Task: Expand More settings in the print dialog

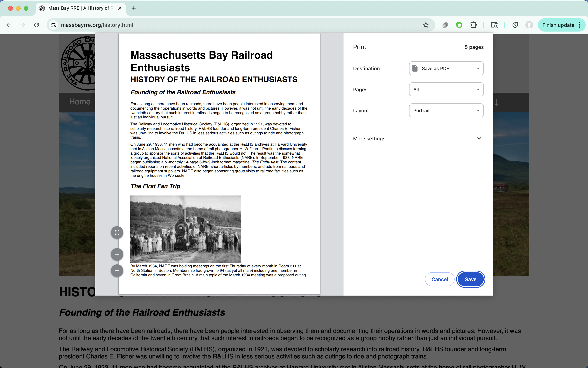Action: 418,138
